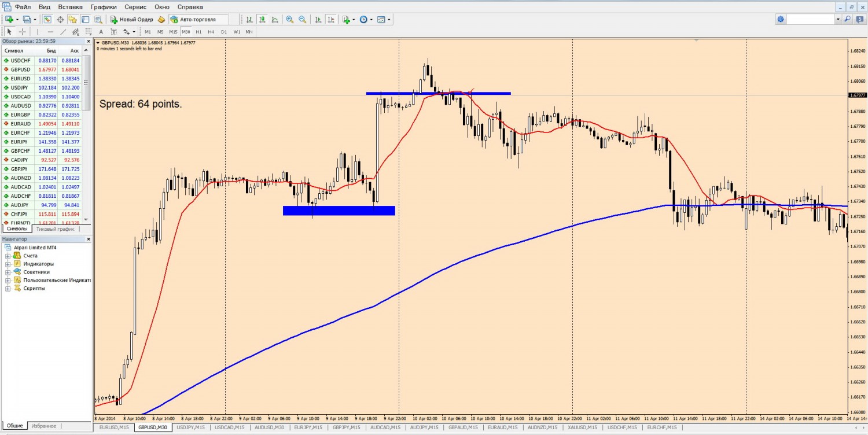The height and width of the screenshot is (435, 868).
Task: Open the Strategy Tester icon
Action: pos(98,19)
